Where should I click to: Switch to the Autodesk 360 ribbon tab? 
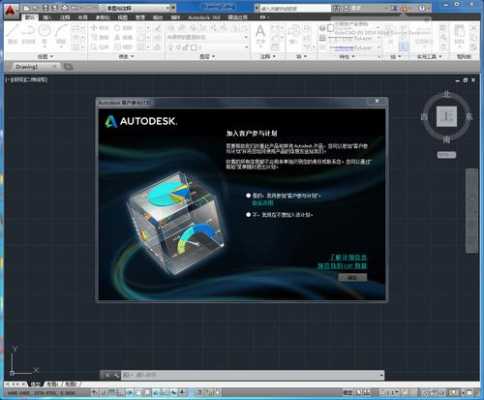point(204,17)
